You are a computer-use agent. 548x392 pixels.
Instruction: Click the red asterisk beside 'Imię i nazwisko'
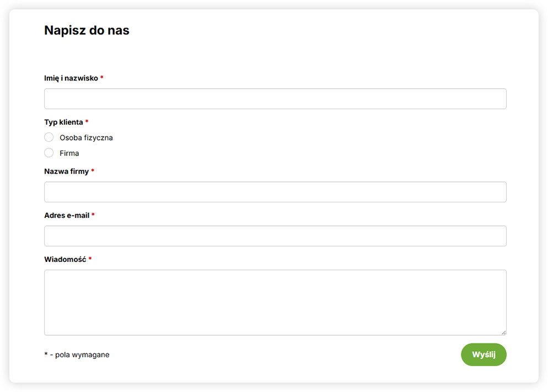(x=102, y=78)
